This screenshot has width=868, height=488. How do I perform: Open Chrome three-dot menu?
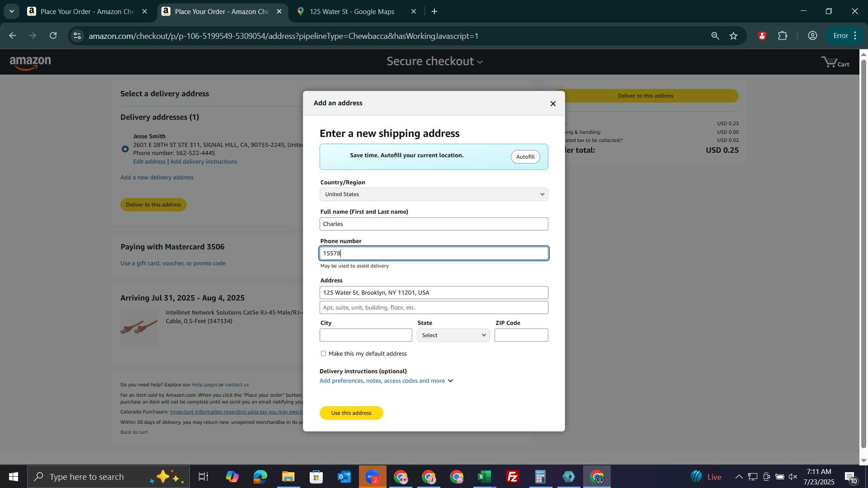coord(855,36)
